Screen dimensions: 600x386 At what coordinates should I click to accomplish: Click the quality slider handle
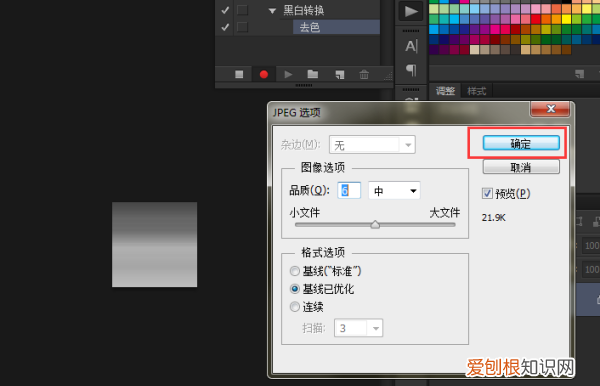click(375, 225)
